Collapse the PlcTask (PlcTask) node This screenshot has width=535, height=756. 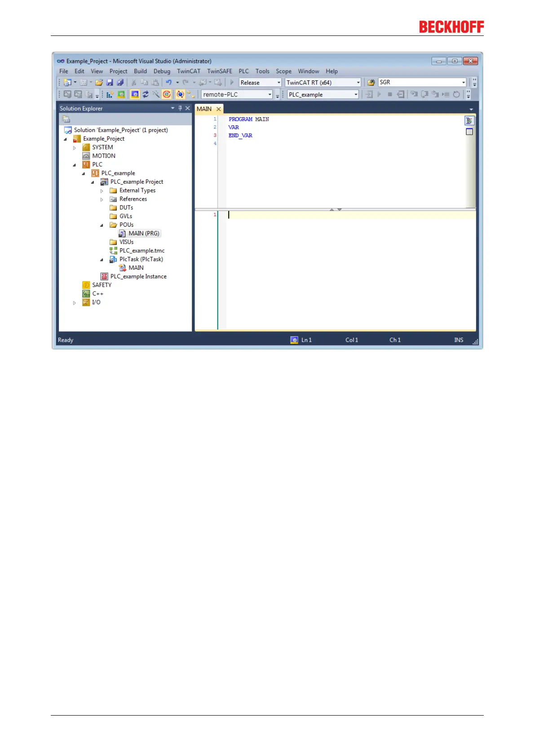[102, 259]
